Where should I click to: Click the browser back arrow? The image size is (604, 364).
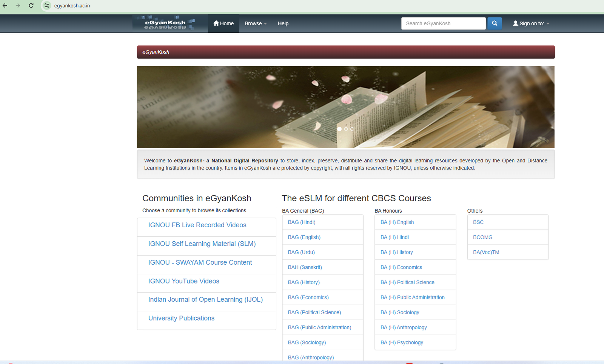click(5, 6)
